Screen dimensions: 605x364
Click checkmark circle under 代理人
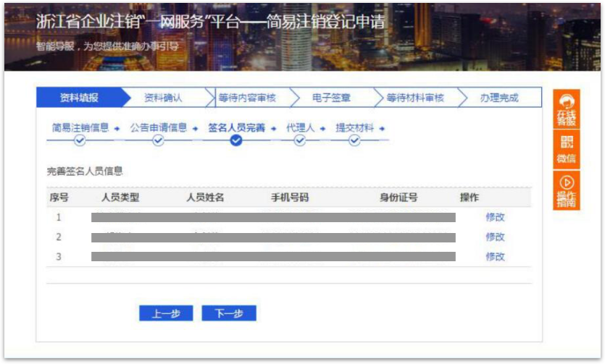tap(300, 141)
